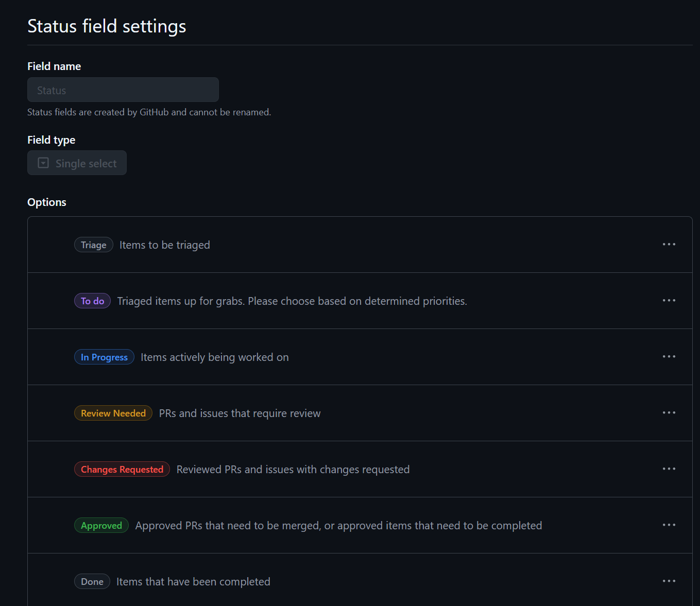Open the more options menu for Triage

[669, 245]
